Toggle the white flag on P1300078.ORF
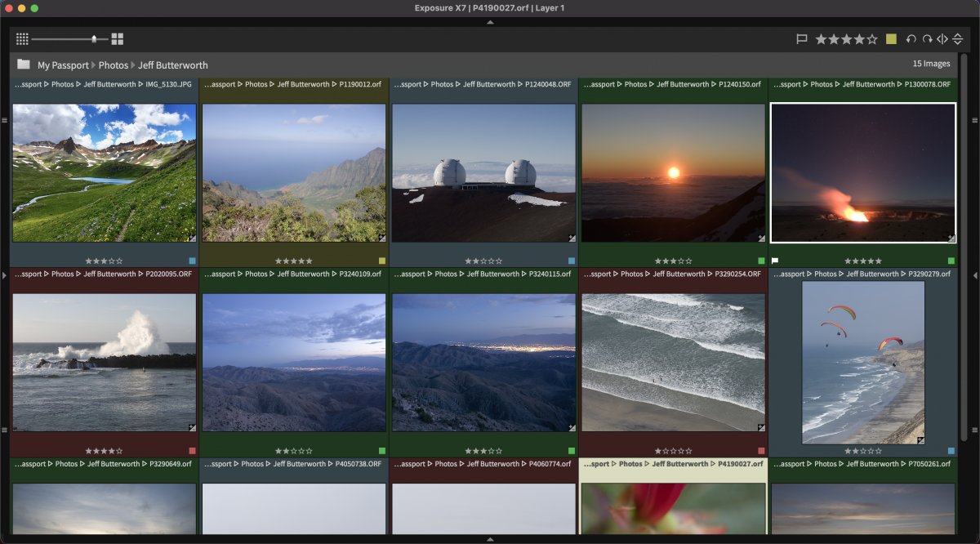Image resolution: width=980 pixels, height=544 pixels. [x=775, y=261]
